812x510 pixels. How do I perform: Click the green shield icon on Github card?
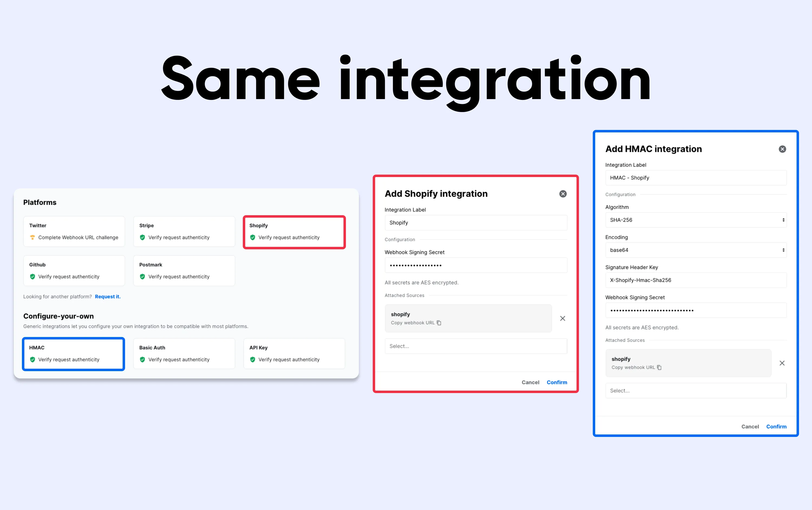pos(32,277)
